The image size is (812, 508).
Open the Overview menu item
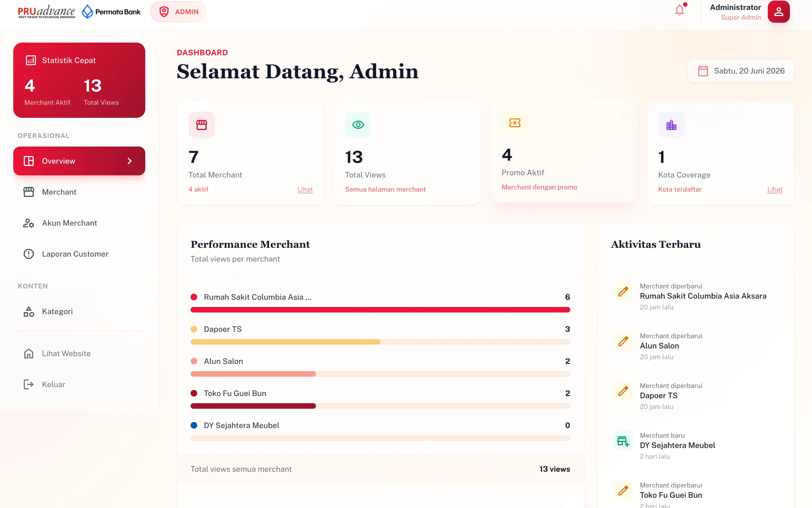click(79, 161)
